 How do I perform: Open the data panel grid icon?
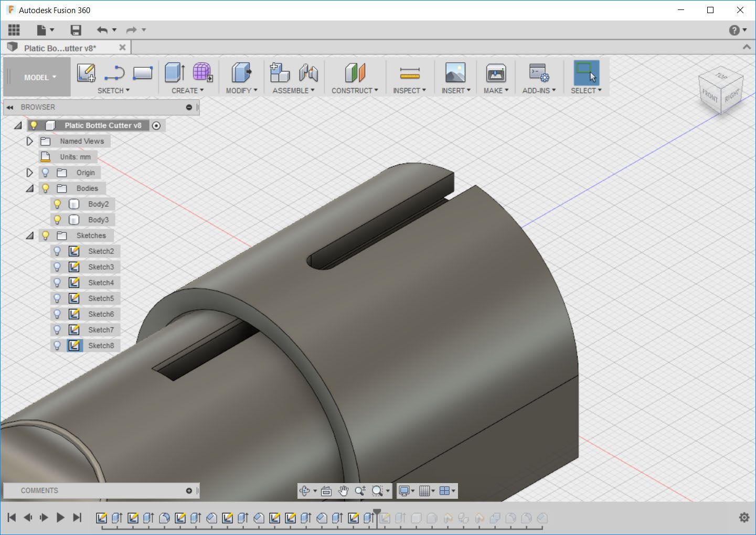click(14, 30)
